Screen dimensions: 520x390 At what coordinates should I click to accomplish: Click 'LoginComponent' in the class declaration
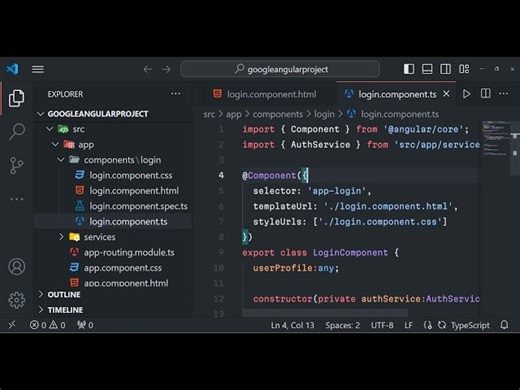[350, 252]
